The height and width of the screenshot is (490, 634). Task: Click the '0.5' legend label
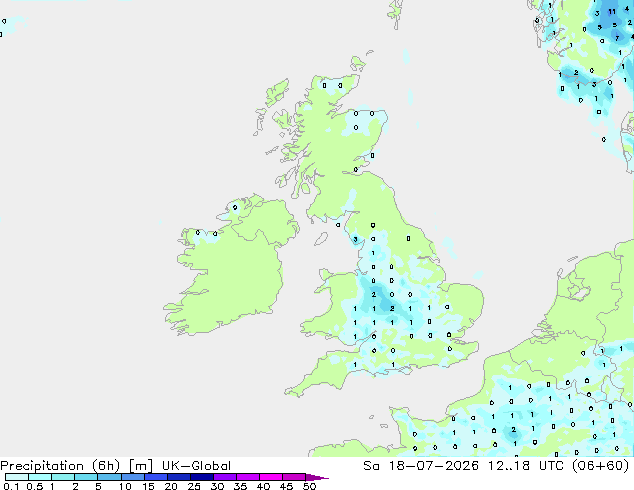34,486
